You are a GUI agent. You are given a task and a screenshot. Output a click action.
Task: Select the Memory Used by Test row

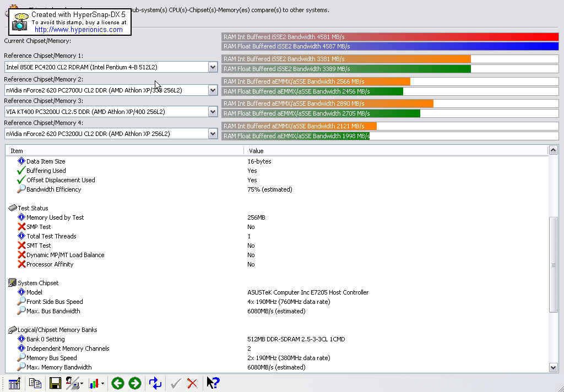click(277, 217)
